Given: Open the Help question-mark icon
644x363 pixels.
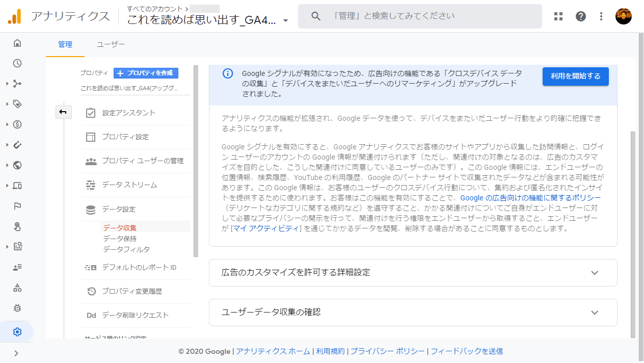Looking at the screenshot, I should (581, 16).
